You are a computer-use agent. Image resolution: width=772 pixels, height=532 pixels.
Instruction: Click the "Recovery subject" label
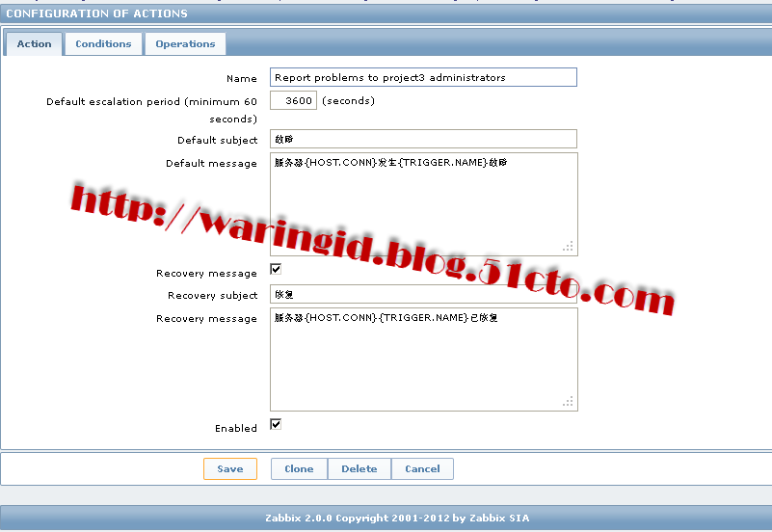point(213,295)
